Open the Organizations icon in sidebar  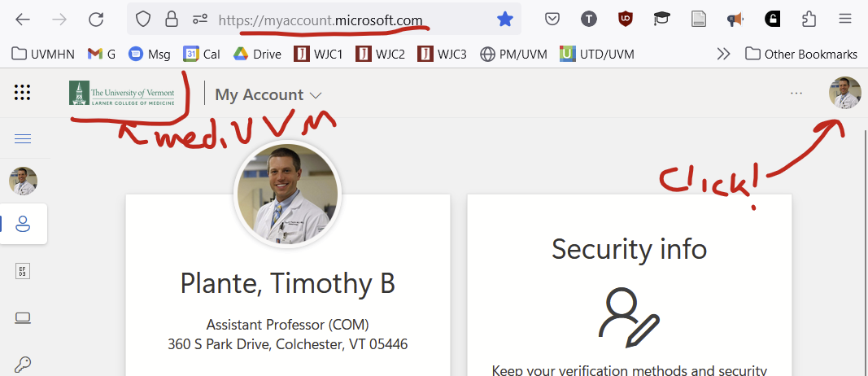click(23, 271)
